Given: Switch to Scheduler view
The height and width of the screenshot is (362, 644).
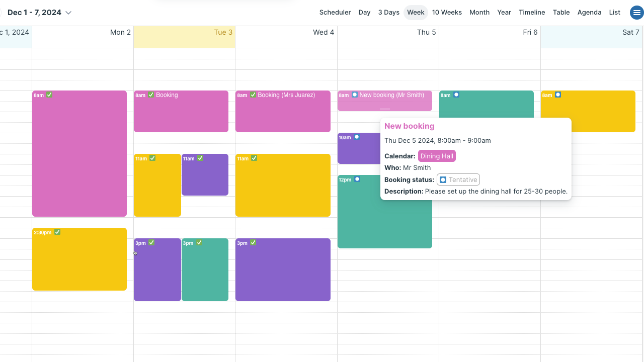Looking at the screenshot, I should point(335,13).
